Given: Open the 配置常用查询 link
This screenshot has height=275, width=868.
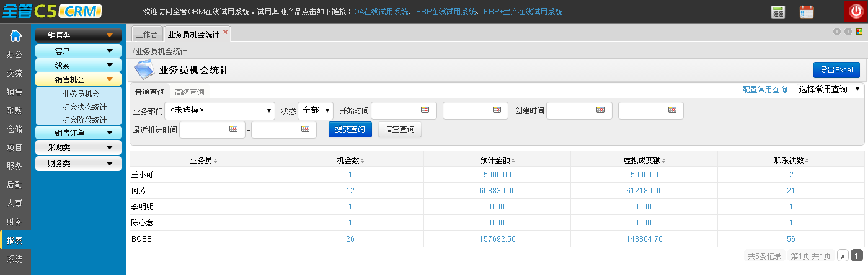Looking at the screenshot, I should (764, 90).
